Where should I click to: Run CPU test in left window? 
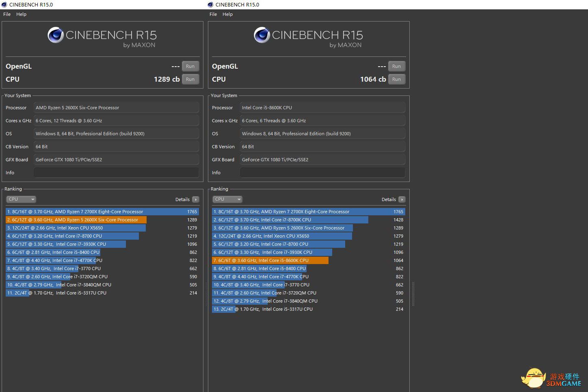[190, 79]
